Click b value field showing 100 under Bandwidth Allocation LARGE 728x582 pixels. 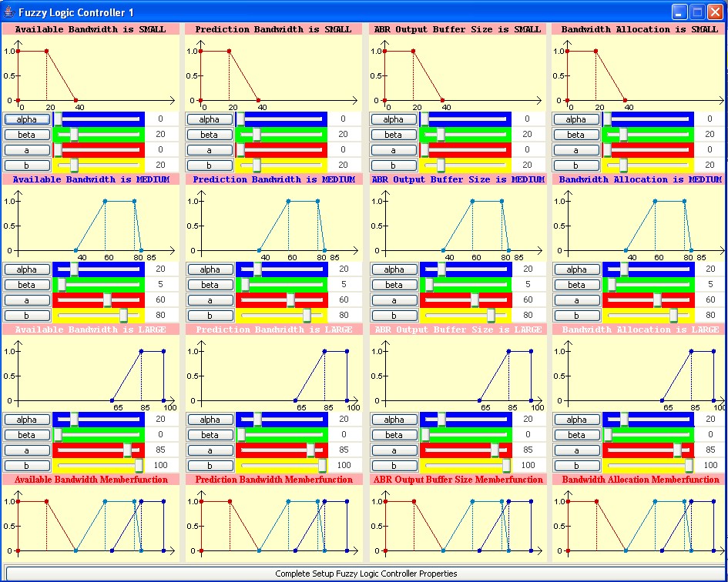point(710,465)
